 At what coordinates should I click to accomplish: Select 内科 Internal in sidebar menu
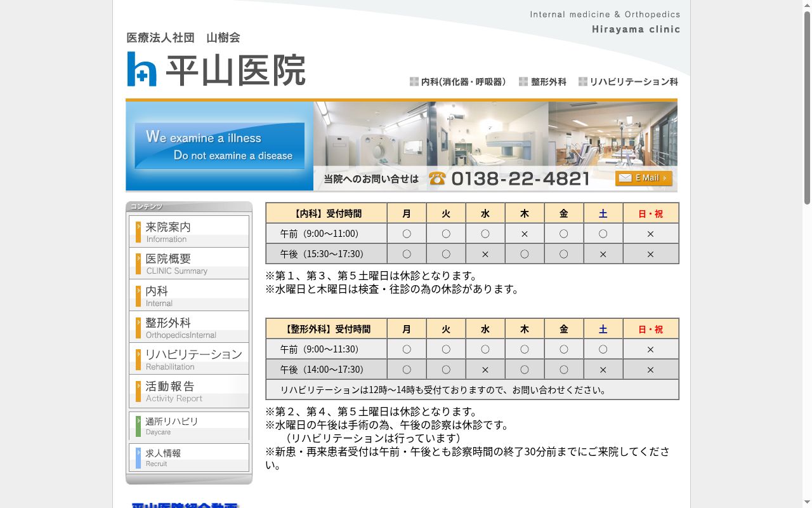coord(189,295)
